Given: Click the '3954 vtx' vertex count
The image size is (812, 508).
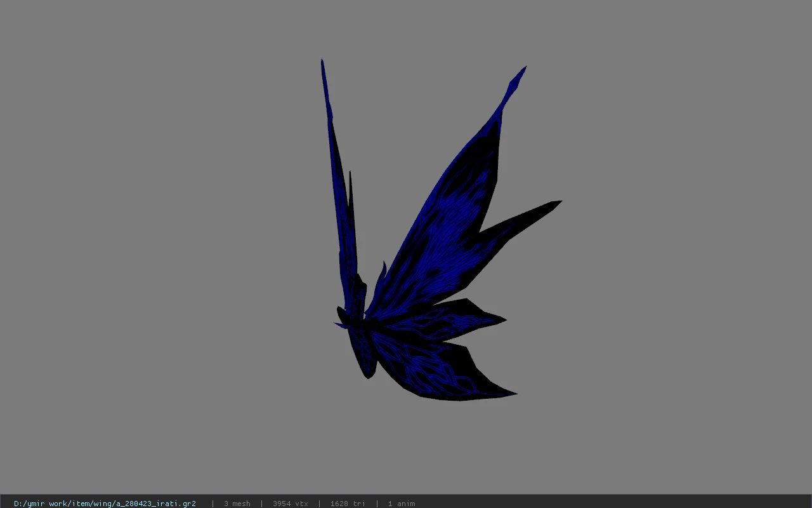Looking at the screenshot, I should tap(291, 504).
